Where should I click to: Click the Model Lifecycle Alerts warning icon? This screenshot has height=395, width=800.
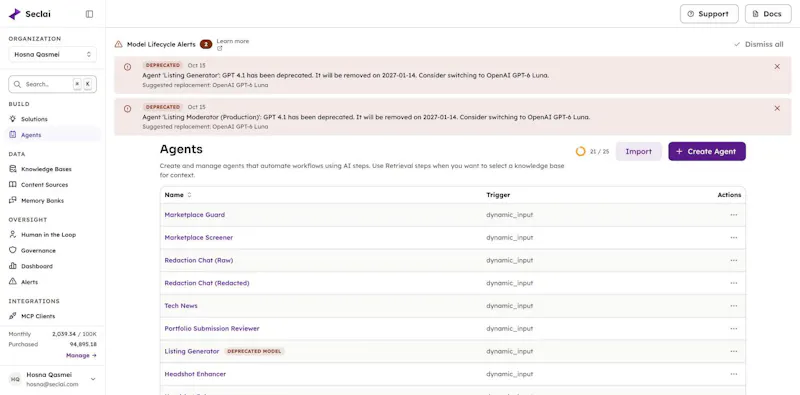click(118, 44)
